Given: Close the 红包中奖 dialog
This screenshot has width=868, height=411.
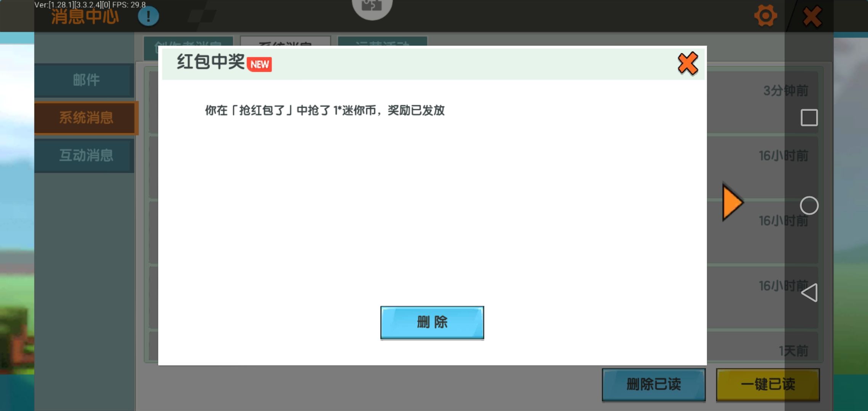Looking at the screenshot, I should (688, 64).
